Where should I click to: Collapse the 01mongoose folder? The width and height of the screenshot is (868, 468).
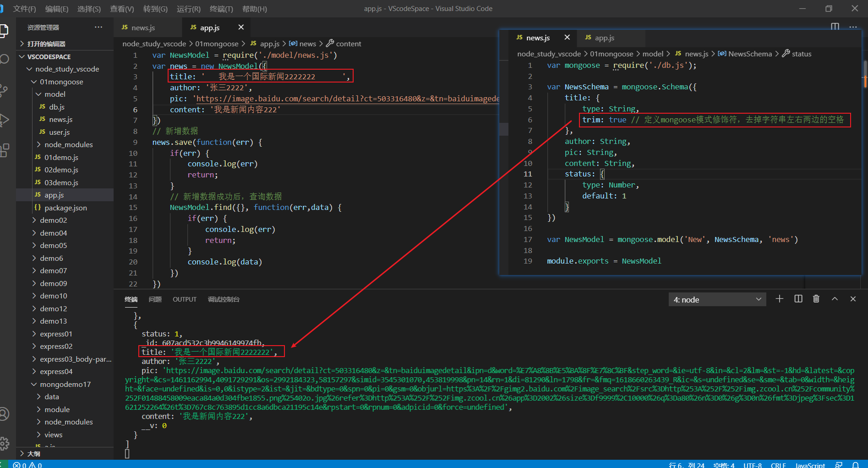tap(65, 82)
